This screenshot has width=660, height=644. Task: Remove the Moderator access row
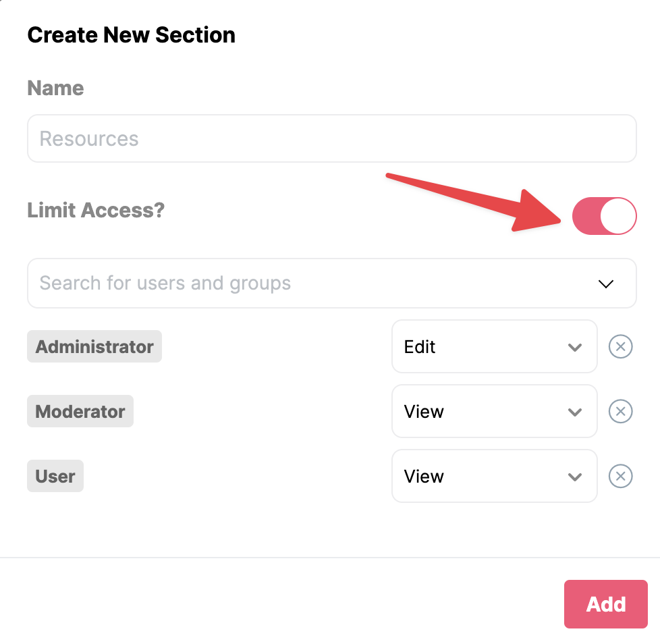[x=620, y=411]
